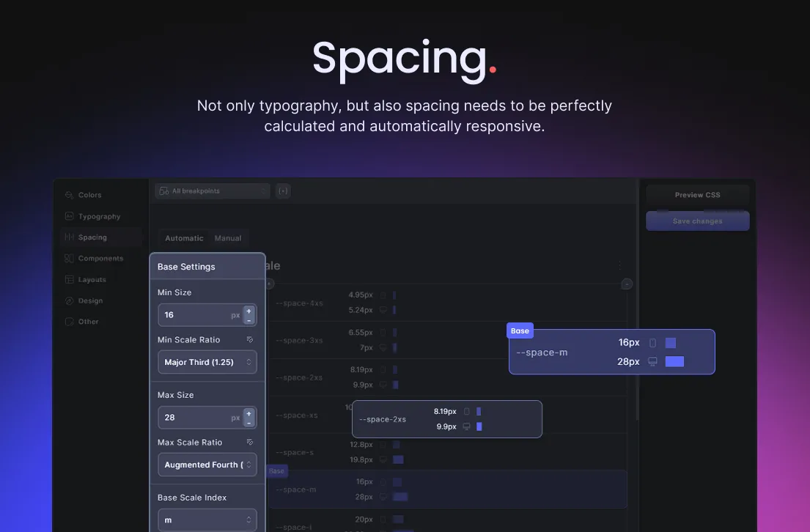Switch to the Manual tab
Image resolution: width=810 pixels, height=532 pixels.
pos(228,238)
